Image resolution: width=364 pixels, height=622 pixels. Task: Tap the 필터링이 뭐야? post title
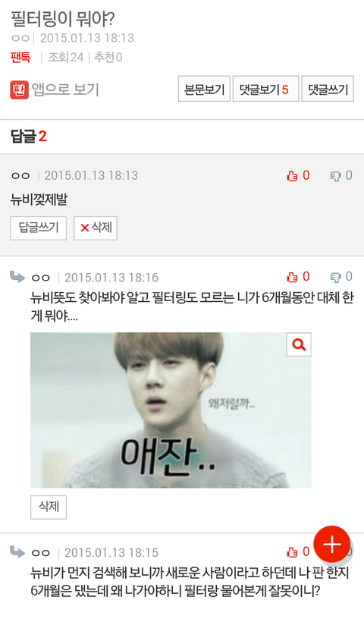click(63, 19)
